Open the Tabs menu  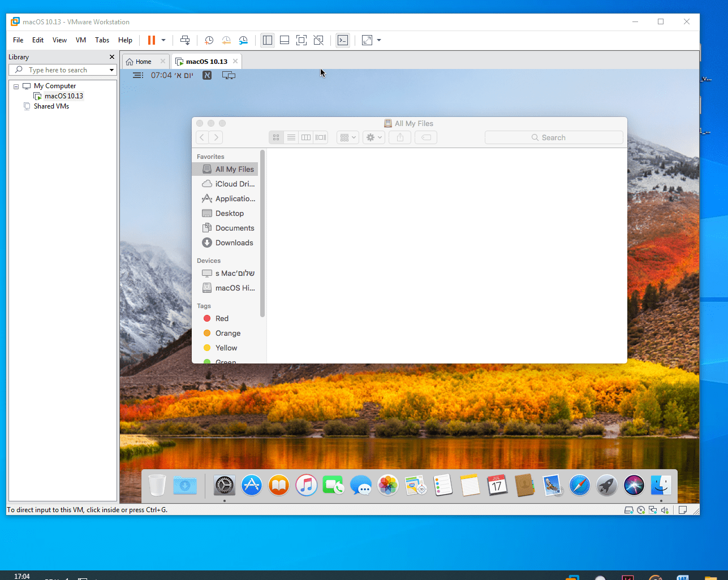[x=102, y=40]
